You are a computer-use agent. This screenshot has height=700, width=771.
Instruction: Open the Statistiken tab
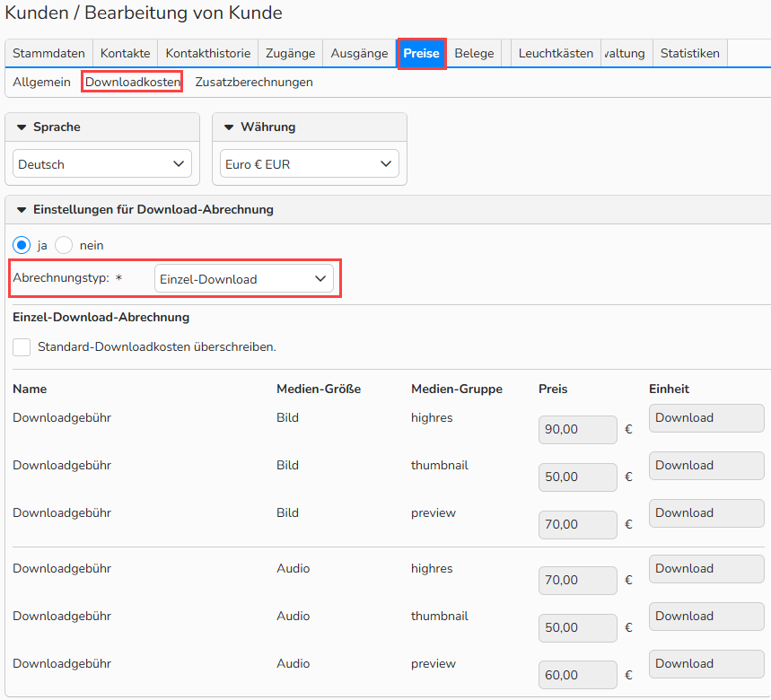[x=689, y=53]
